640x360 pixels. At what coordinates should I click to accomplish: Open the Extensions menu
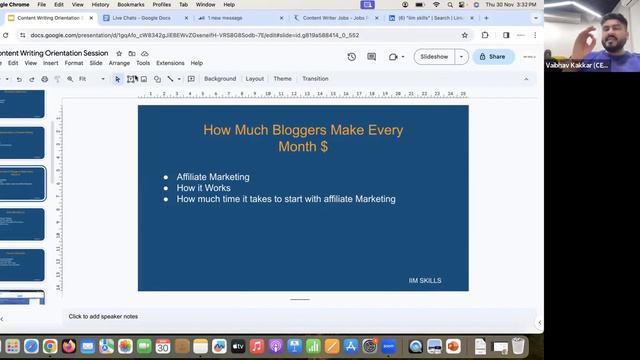170,63
